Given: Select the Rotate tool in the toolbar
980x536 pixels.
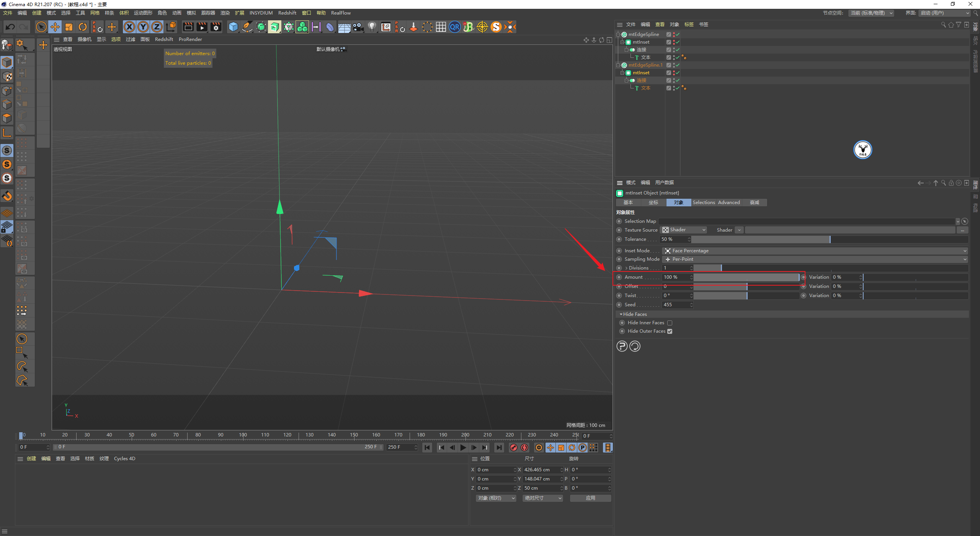Looking at the screenshot, I should [83, 27].
